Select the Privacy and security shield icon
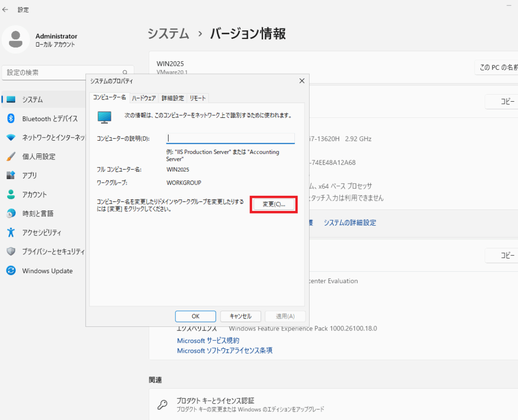Image resolution: width=518 pixels, height=420 pixels. click(11, 251)
